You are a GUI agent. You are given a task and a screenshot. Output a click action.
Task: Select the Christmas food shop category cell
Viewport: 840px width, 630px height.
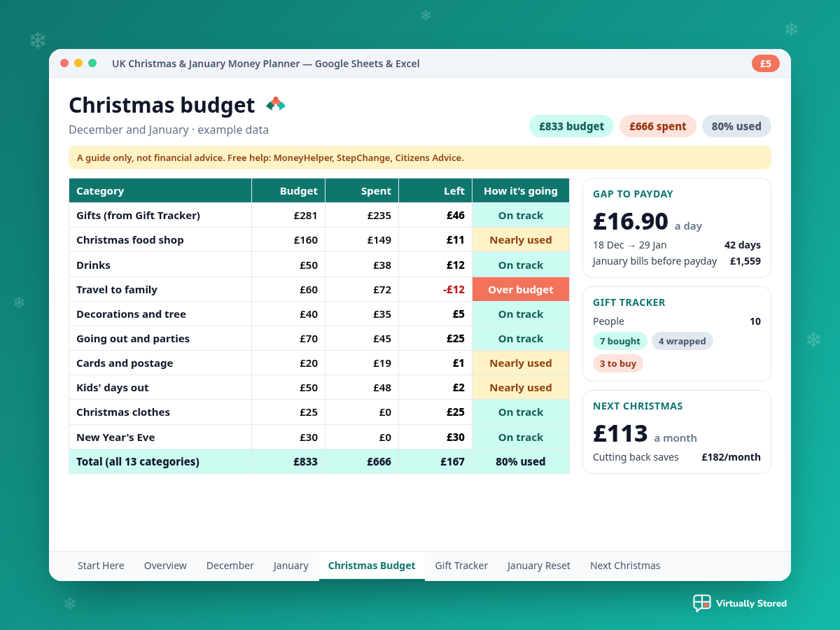160,239
